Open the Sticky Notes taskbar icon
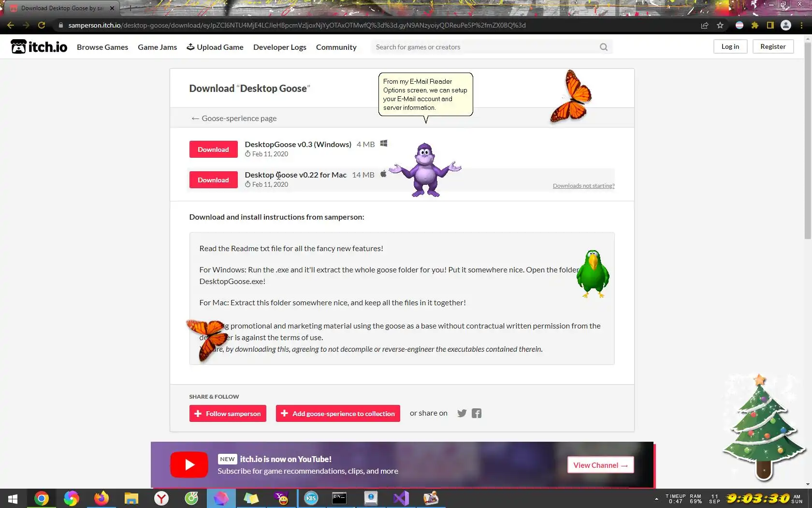 251,498
